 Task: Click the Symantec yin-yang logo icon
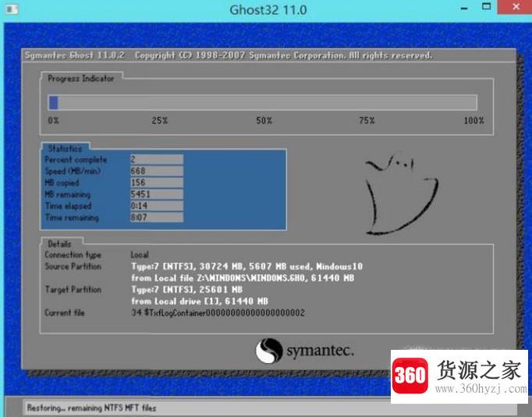click(269, 351)
